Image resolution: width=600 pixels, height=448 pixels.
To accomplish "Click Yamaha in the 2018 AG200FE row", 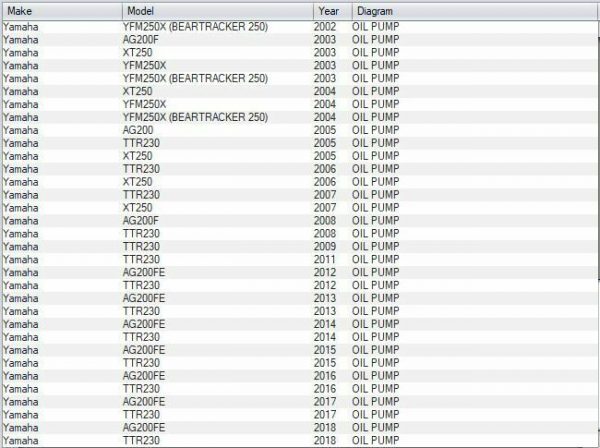I will [21, 428].
